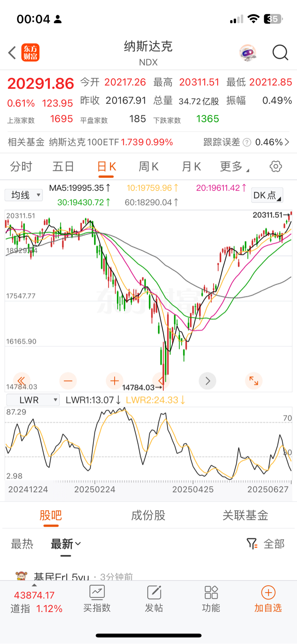Open poster avatar of 基民 post
The image size is (297, 644).
tap(22, 575)
